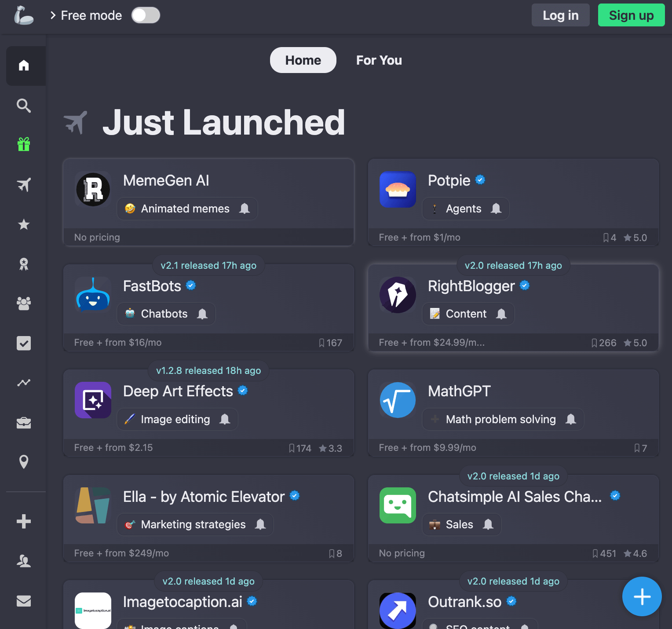Switch to the For You tab
Viewport: 672px width, 629px height.
point(379,60)
